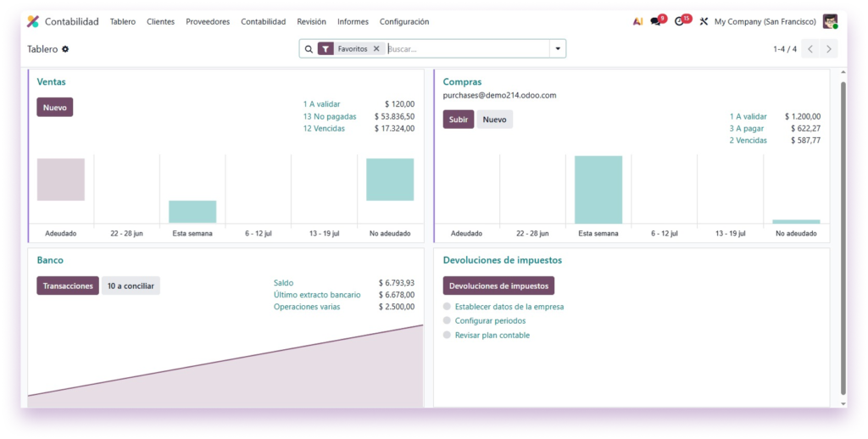This screenshot has height=439, width=868.
Task: Expand the search options dropdown arrow
Action: (558, 48)
